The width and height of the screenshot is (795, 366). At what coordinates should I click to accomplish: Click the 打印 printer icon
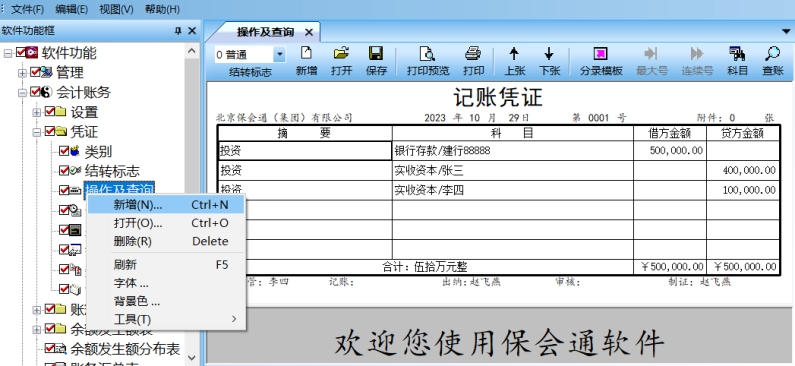[x=473, y=53]
